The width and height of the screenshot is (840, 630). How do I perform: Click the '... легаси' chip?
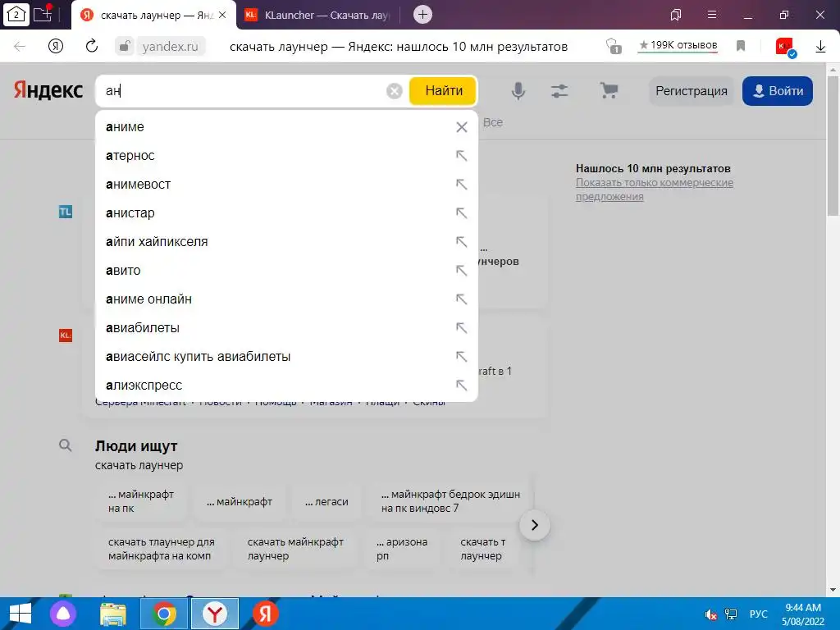[x=326, y=501]
